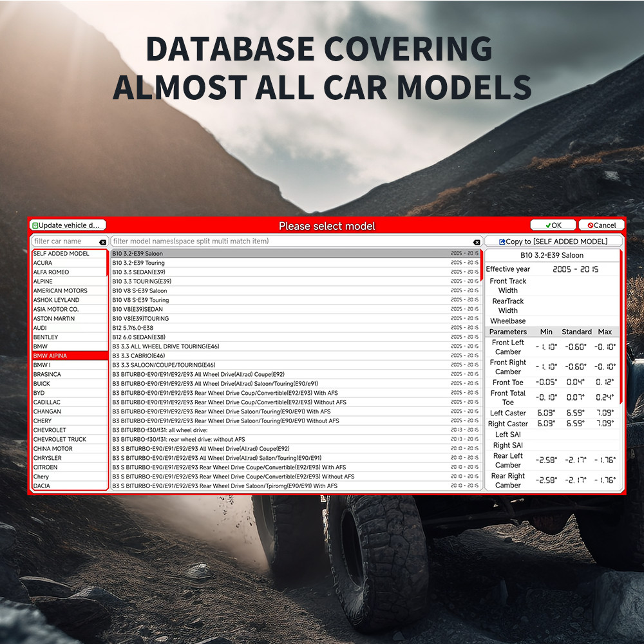
Task: Clear the car name filter field
Action: point(102,242)
